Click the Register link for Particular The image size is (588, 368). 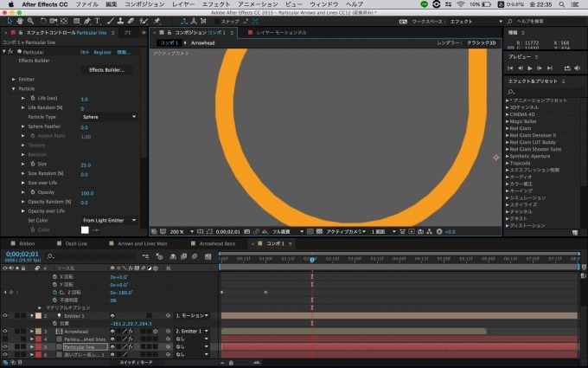click(x=102, y=52)
